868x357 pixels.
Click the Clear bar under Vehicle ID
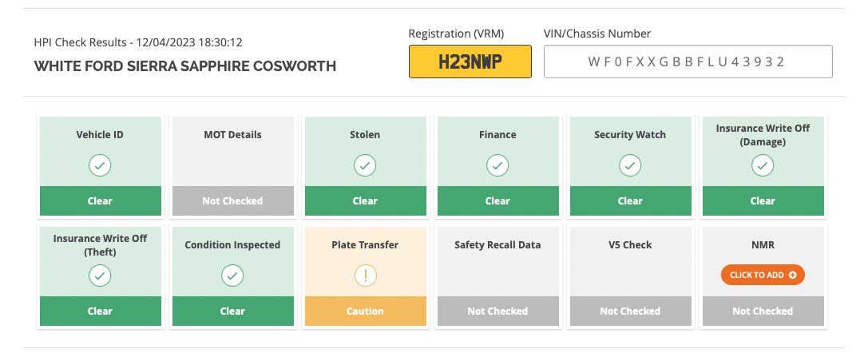tap(100, 201)
